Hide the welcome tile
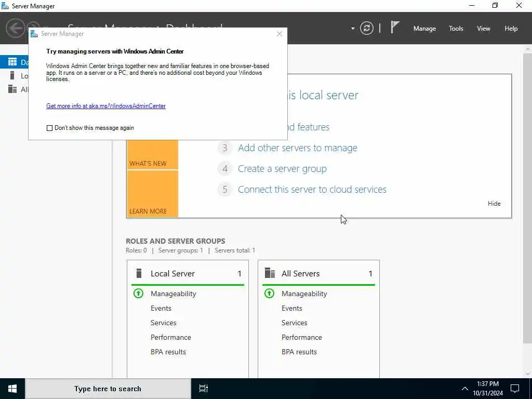Image resolution: width=532 pixels, height=399 pixels. [494, 204]
